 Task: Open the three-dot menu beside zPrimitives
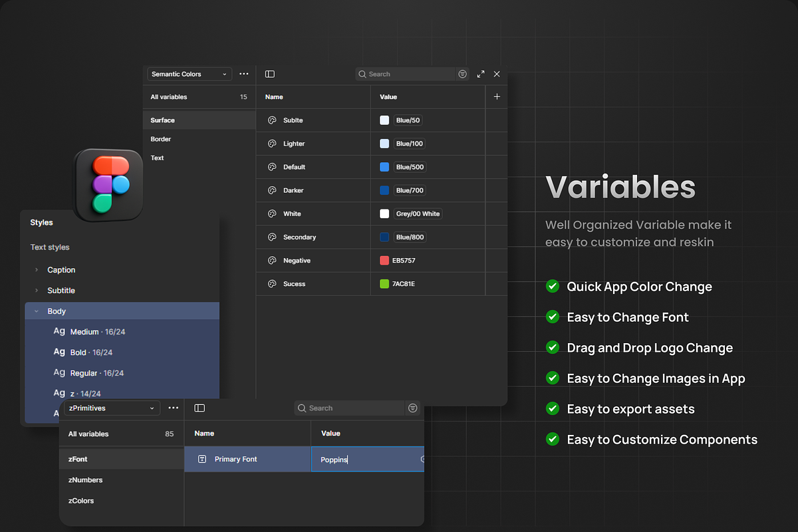(174, 408)
